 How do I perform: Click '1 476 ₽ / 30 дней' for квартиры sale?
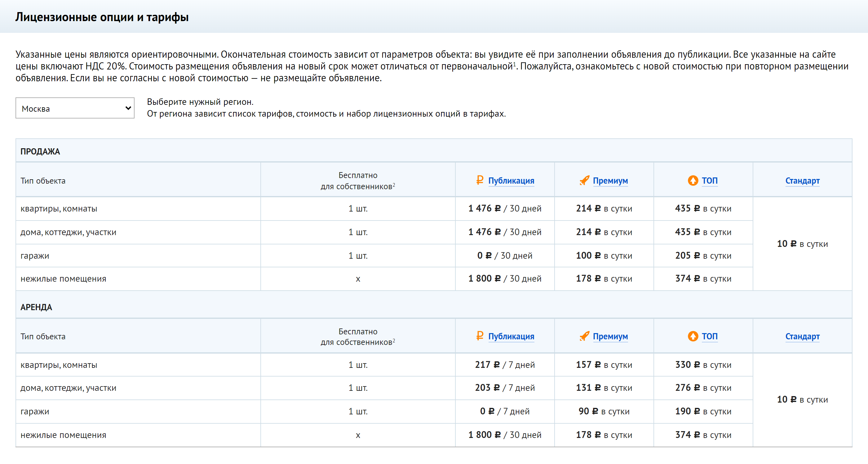pyautogui.click(x=505, y=209)
